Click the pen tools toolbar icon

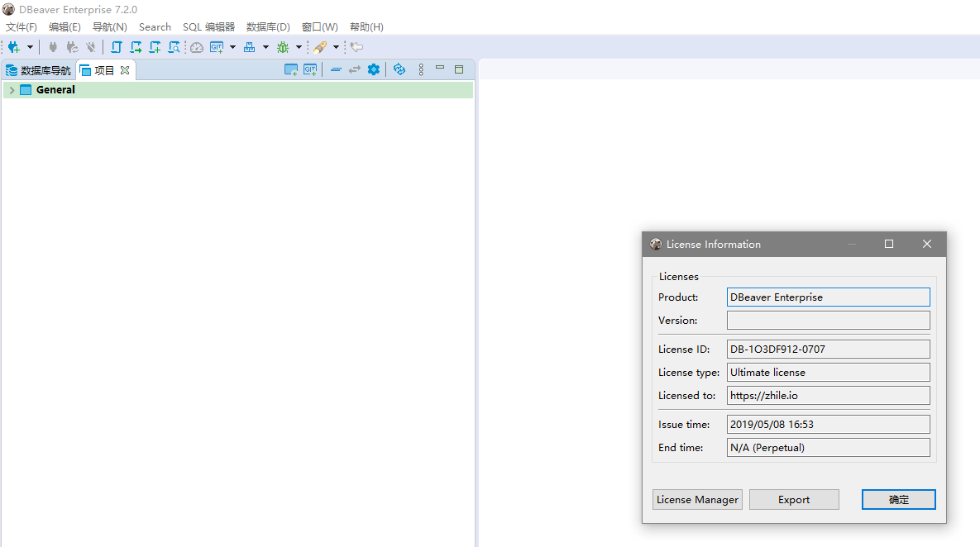click(320, 47)
